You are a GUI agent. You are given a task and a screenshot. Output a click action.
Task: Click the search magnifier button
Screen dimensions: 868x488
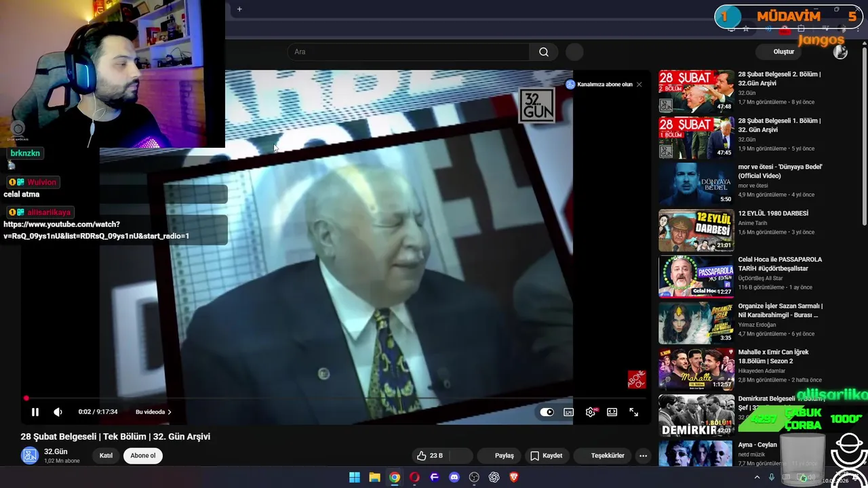544,52
